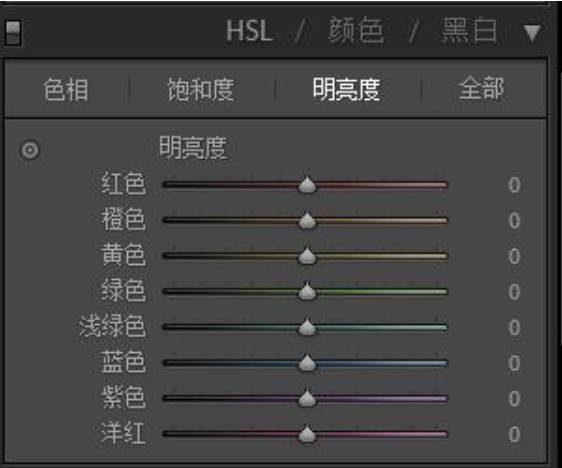Click the 蓝色 value field showing 0
562x468 pixels.
click(x=514, y=363)
